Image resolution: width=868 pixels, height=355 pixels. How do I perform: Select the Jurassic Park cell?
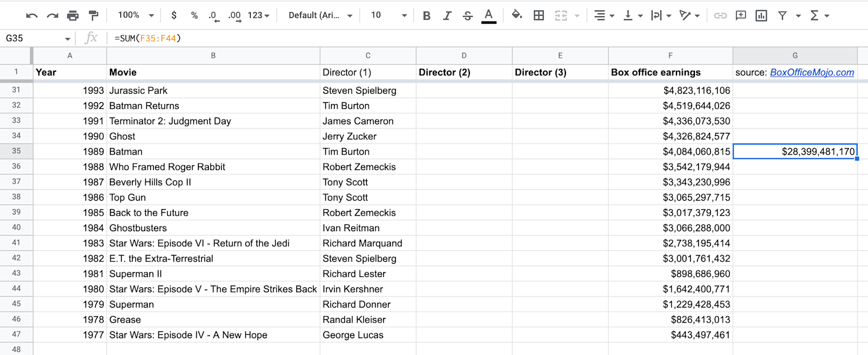coord(214,90)
